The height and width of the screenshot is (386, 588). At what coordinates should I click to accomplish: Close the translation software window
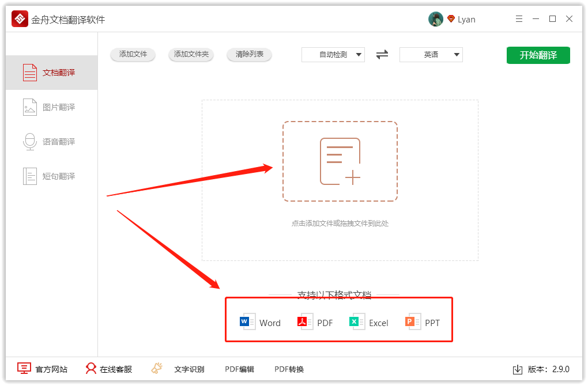(569, 19)
